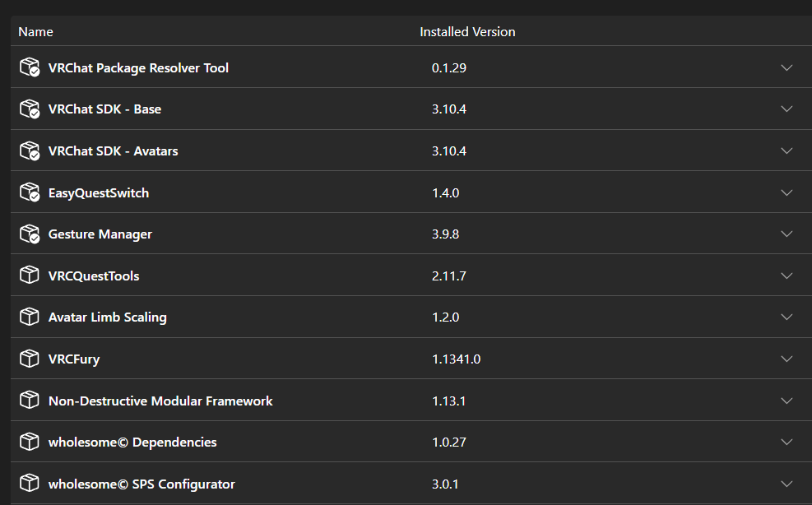Screen dimensions: 812x505
Task: Click installed version 1.4.0
Action: coord(445,193)
